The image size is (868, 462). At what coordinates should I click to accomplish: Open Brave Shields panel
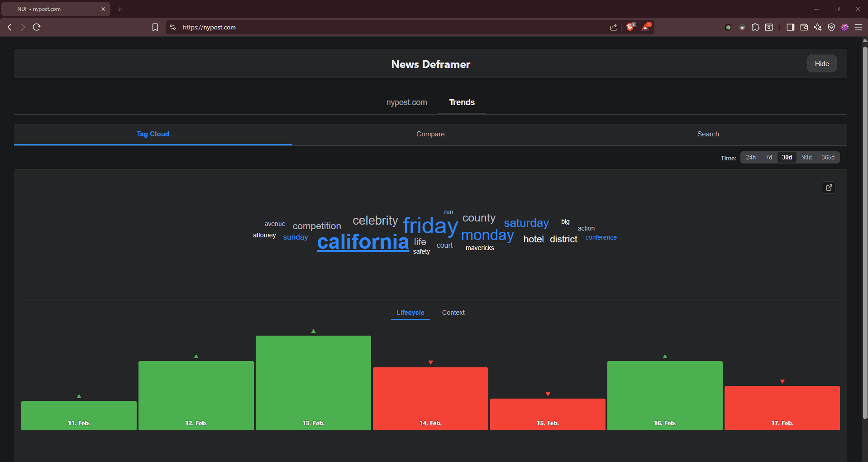point(630,27)
